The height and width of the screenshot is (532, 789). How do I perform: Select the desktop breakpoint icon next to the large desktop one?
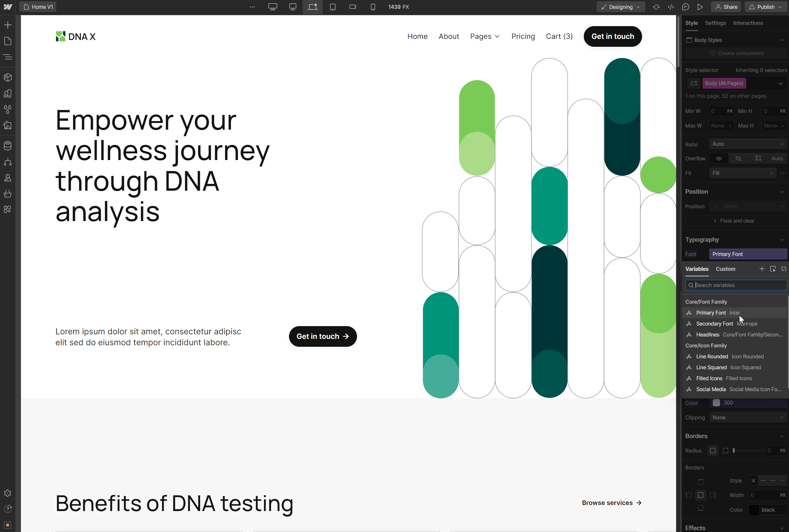coord(293,7)
